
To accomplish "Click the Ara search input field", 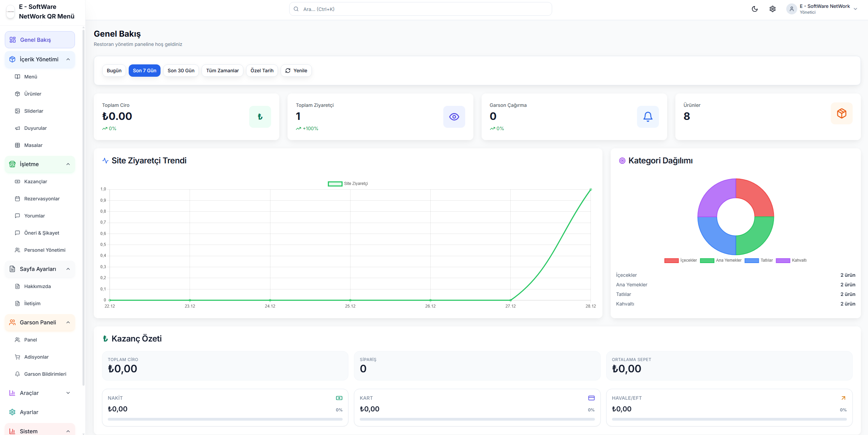I will [x=420, y=9].
